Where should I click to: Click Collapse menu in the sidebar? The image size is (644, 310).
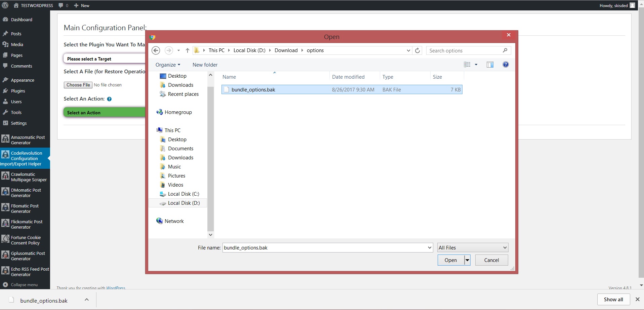point(20,285)
